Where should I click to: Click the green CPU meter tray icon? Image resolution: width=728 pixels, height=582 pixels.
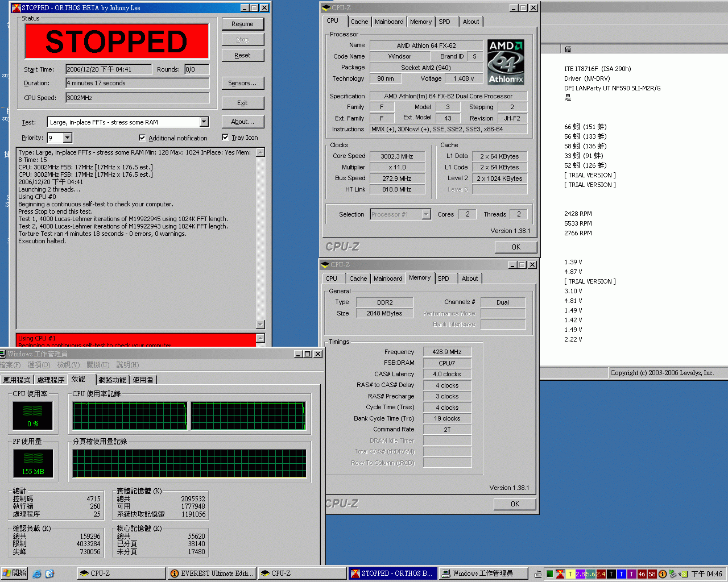pyautogui.click(x=550, y=574)
